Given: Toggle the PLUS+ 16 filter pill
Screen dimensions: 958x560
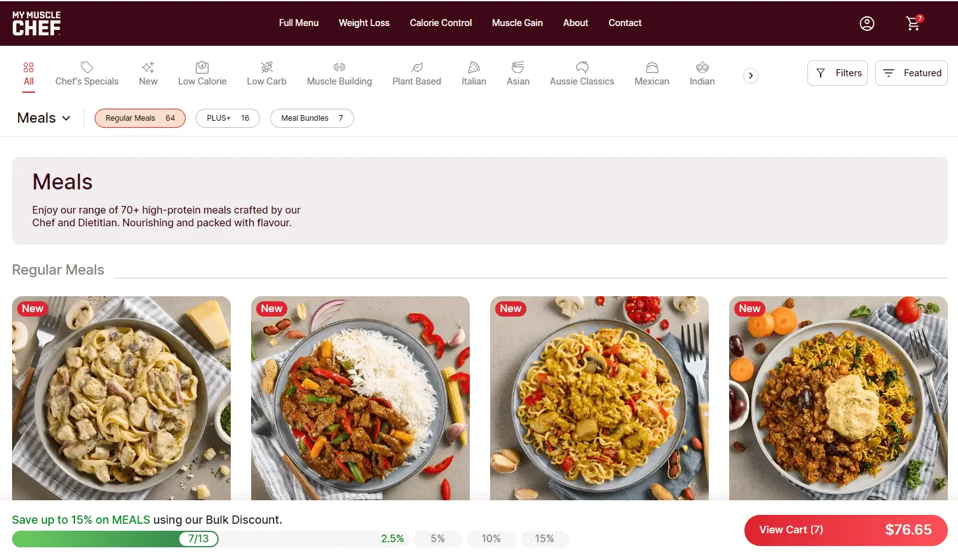Looking at the screenshot, I should (228, 118).
